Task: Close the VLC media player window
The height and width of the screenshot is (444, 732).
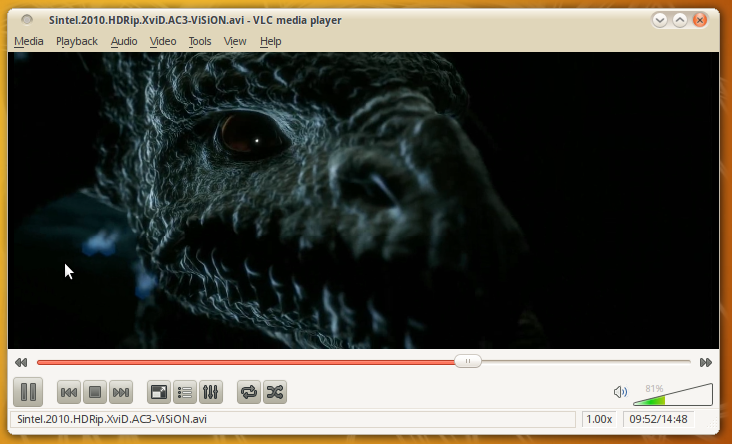Action: (x=700, y=20)
